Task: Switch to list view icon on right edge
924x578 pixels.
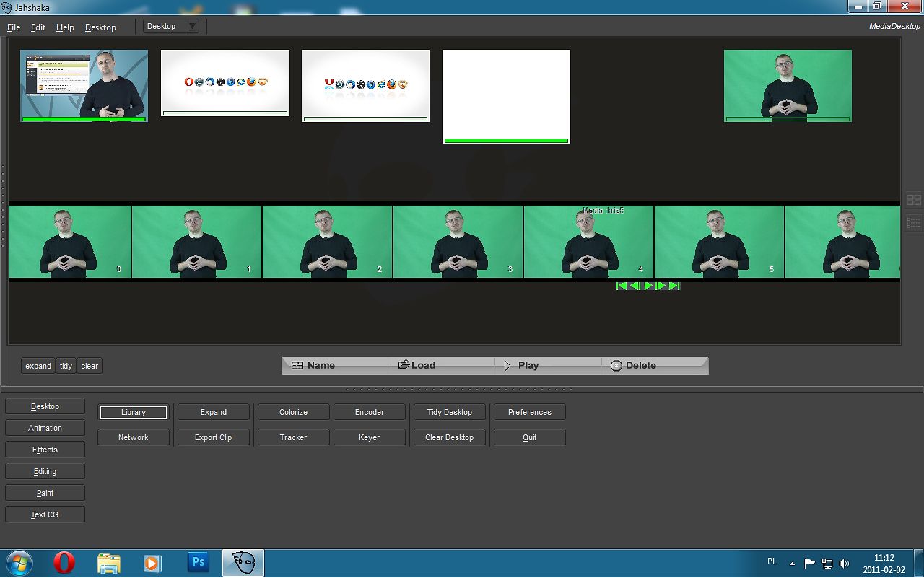Action: (914, 223)
